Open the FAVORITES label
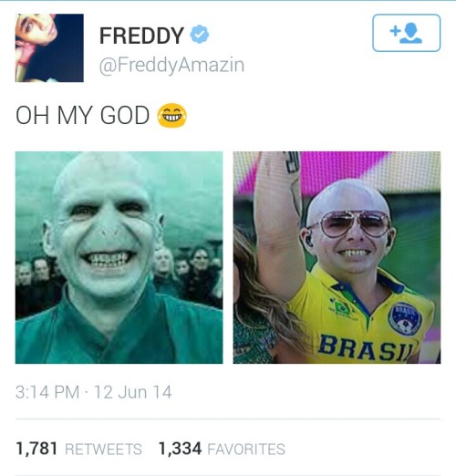The height and width of the screenshot is (476, 456). click(x=246, y=450)
